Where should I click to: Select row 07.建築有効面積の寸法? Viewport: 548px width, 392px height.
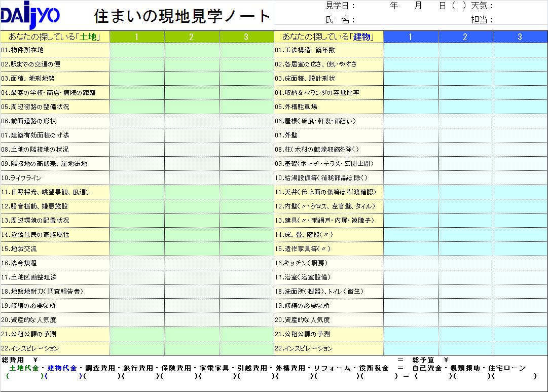pyautogui.click(x=55, y=135)
